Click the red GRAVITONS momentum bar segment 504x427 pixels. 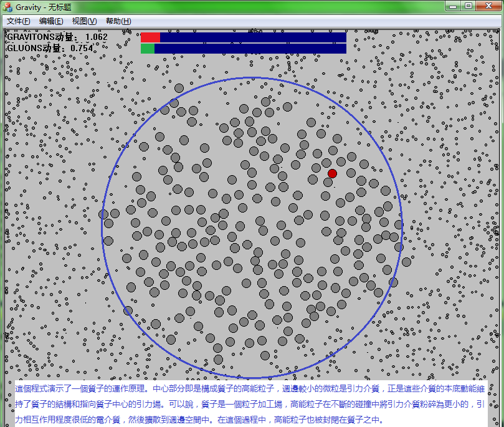tap(150, 37)
